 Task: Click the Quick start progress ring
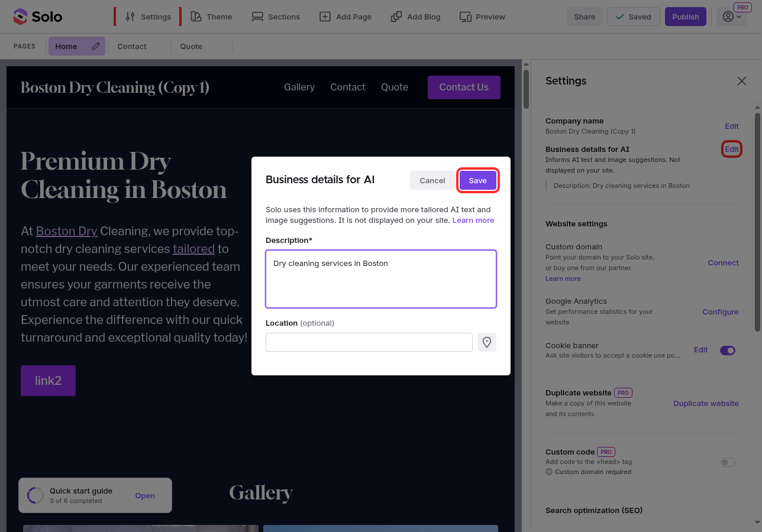[x=35, y=495]
